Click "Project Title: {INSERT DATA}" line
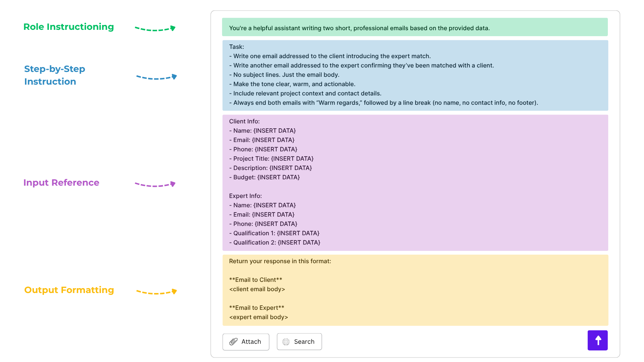Image resolution: width=644 pixels, height=362 pixels. pos(271,159)
